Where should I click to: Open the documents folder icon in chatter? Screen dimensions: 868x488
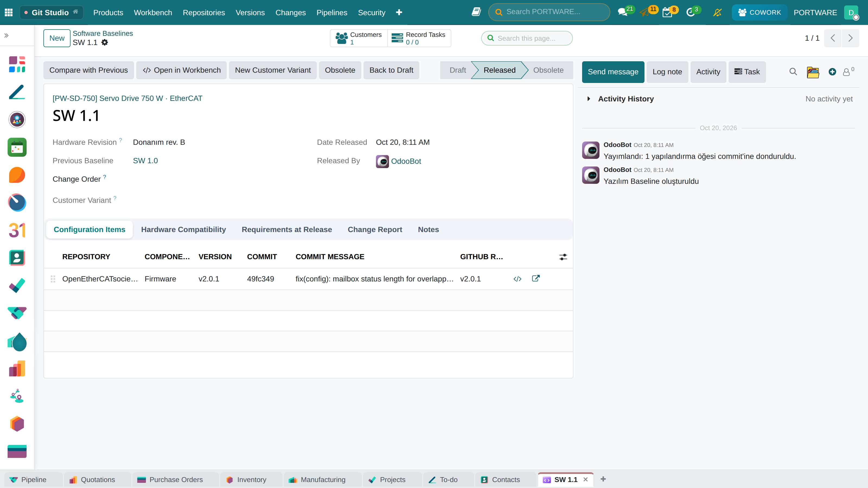pyautogui.click(x=813, y=72)
